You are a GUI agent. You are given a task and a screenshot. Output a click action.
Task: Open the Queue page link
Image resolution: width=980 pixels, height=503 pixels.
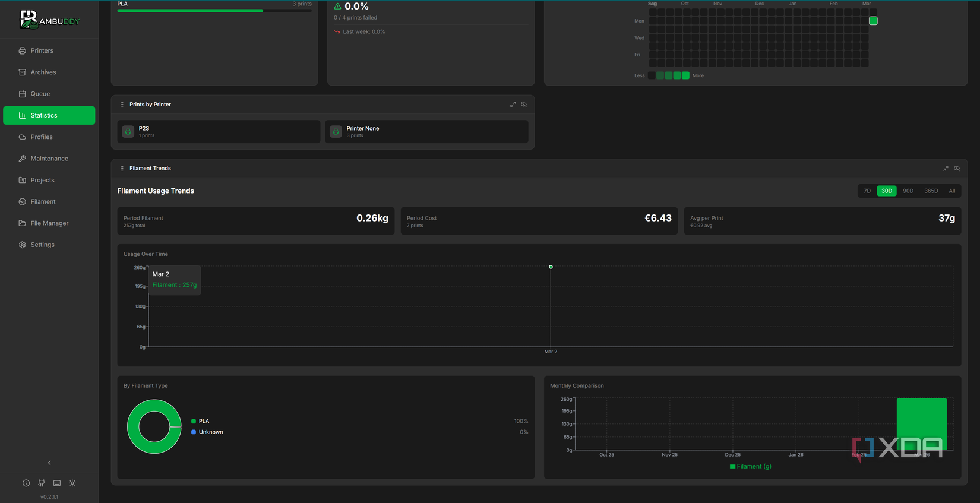pos(40,94)
